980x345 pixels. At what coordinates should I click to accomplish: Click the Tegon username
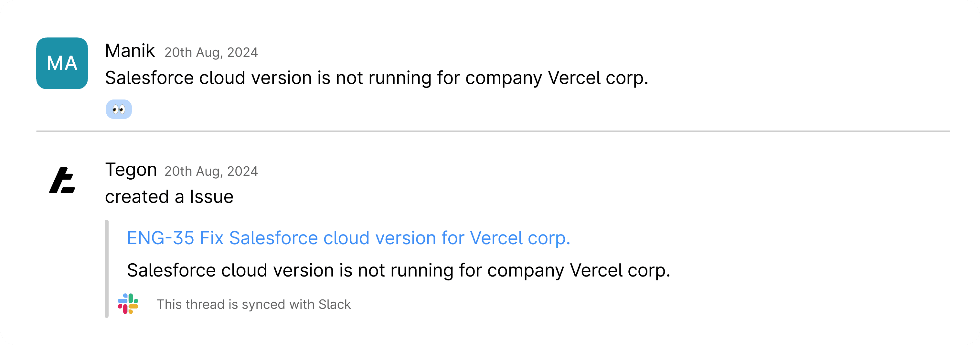coord(131,170)
